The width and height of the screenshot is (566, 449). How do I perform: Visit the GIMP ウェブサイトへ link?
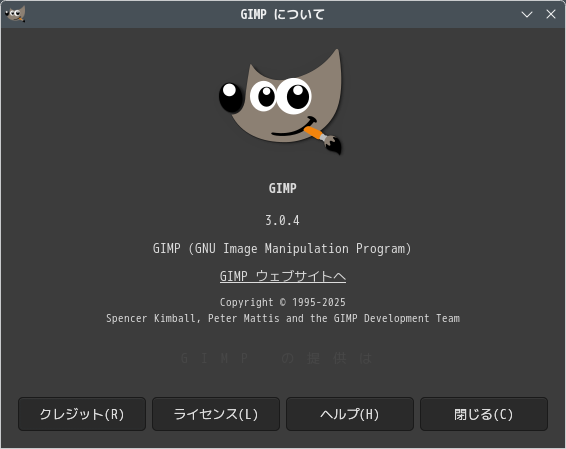(x=283, y=276)
